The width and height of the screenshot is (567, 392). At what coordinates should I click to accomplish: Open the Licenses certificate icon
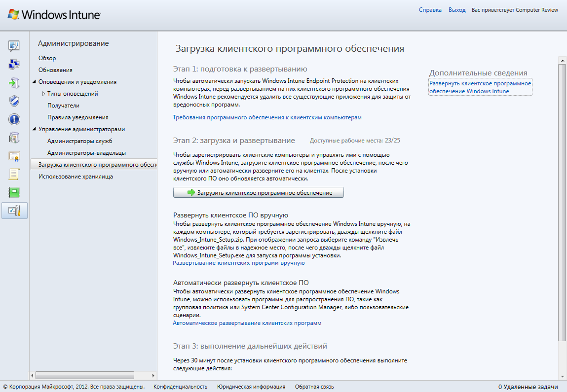tap(14, 156)
